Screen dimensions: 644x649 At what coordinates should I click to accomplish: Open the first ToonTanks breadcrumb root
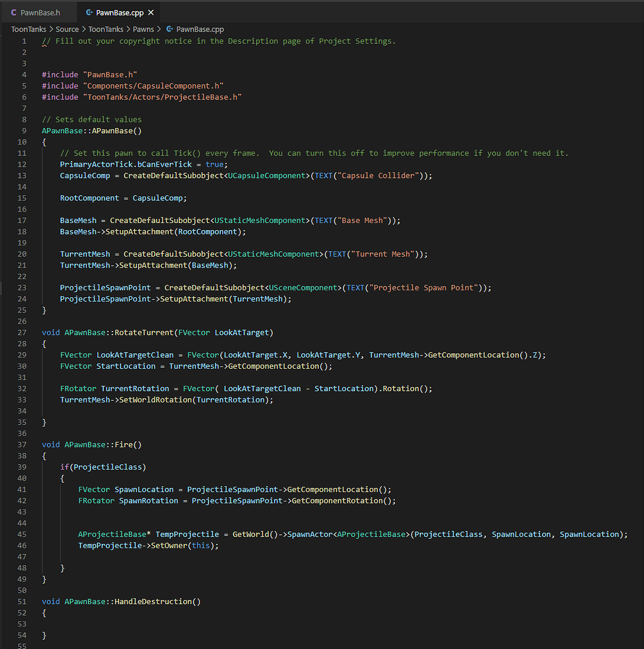tap(29, 29)
